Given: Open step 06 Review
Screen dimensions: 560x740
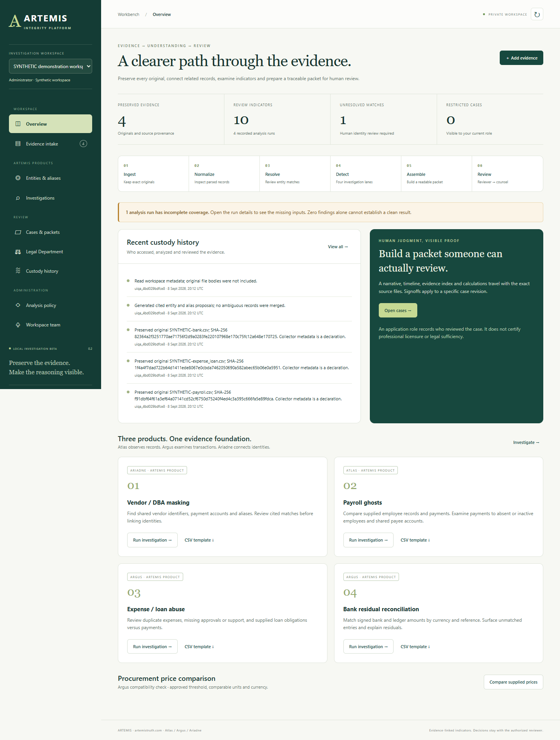Looking at the screenshot, I should point(507,174).
